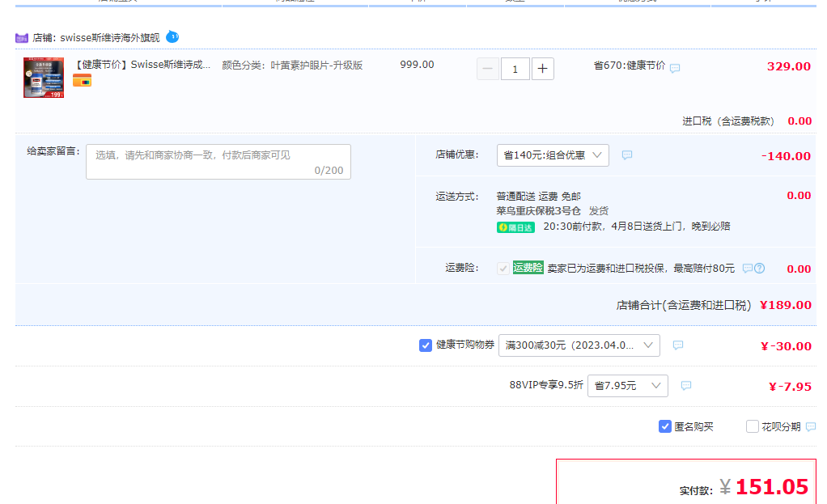827x504 pixels.
Task: Click the disabled 运费险 checkbox
Action: [503, 269]
